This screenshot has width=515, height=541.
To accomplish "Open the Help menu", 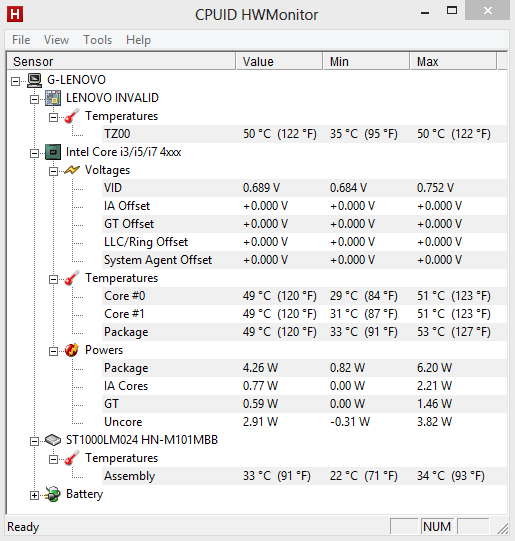I will pyautogui.click(x=138, y=40).
